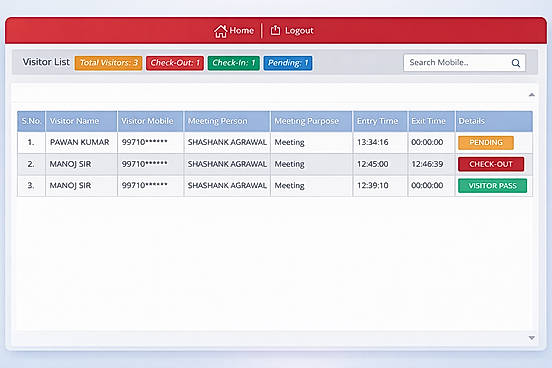552x368 pixels.
Task: Open the Home link text
Action: [x=242, y=31]
